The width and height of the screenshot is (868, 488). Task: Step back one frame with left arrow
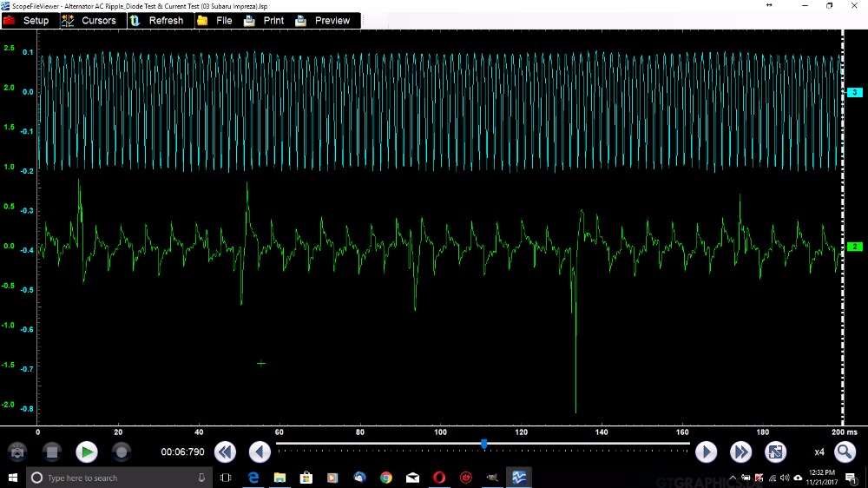coord(260,452)
